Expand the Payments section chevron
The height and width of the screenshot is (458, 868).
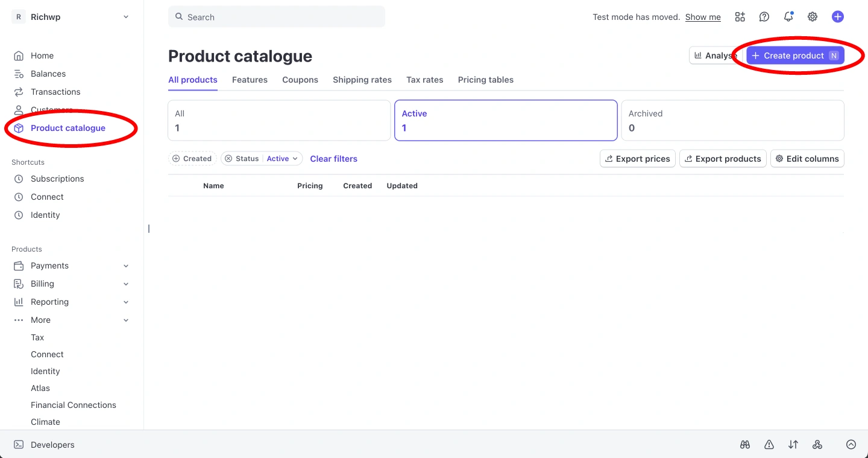click(x=126, y=266)
